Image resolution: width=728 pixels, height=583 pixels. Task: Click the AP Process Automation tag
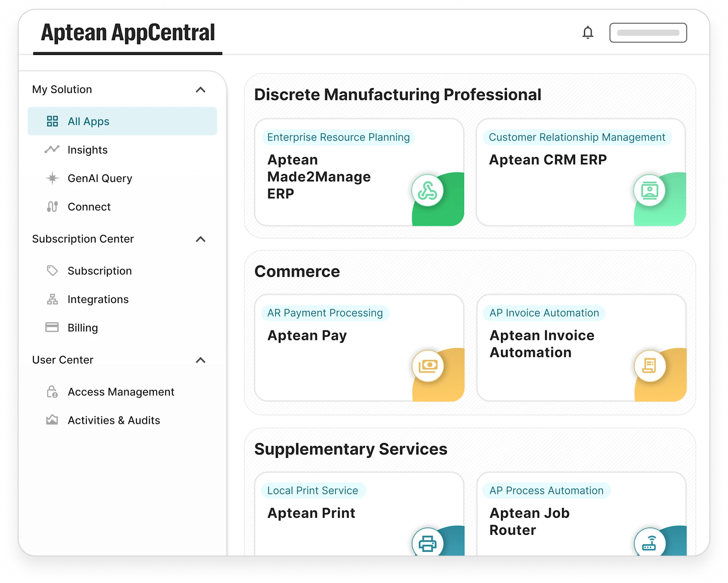click(x=546, y=491)
